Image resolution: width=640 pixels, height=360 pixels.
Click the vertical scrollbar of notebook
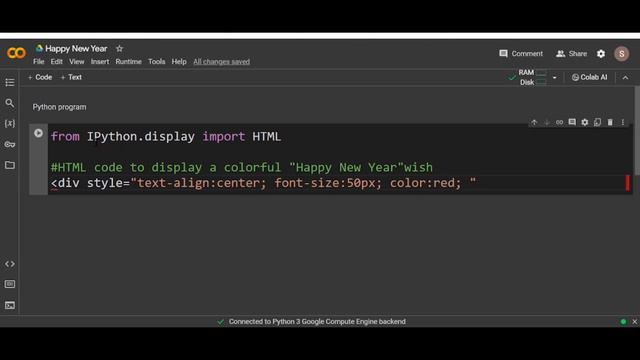click(637, 131)
